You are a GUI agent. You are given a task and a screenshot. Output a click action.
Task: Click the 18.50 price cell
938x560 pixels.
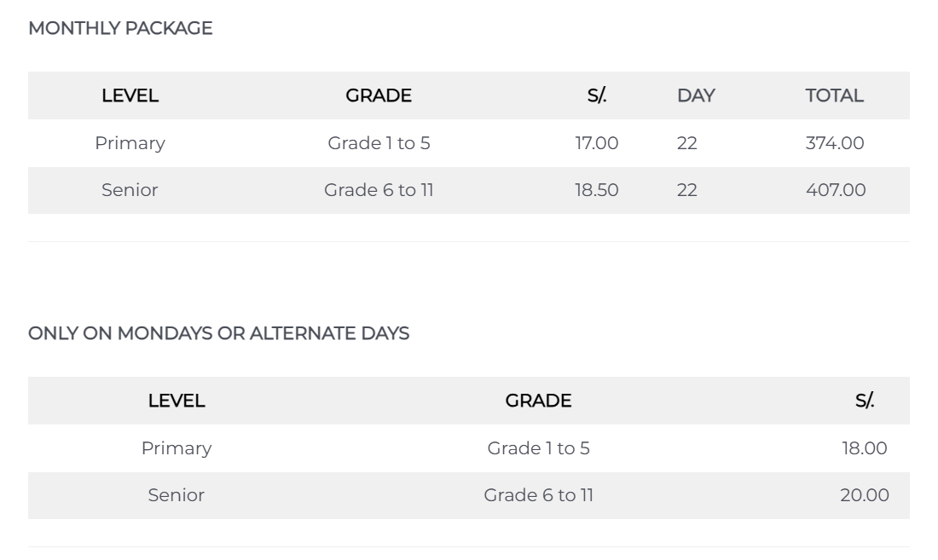tap(597, 190)
